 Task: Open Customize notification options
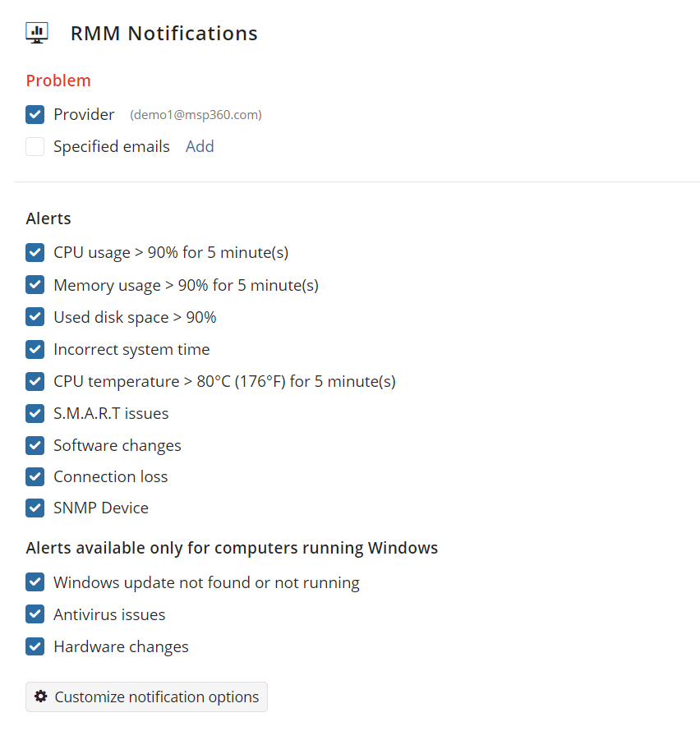pyautogui.click(x=146, y=697)
